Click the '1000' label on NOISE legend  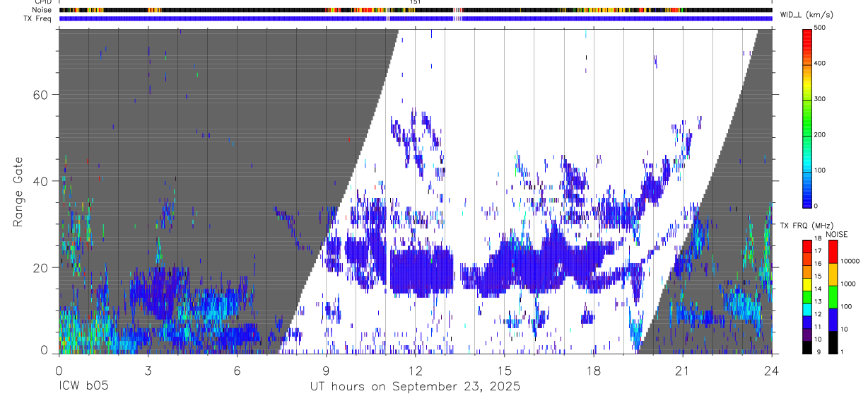(x=848, y=284)
